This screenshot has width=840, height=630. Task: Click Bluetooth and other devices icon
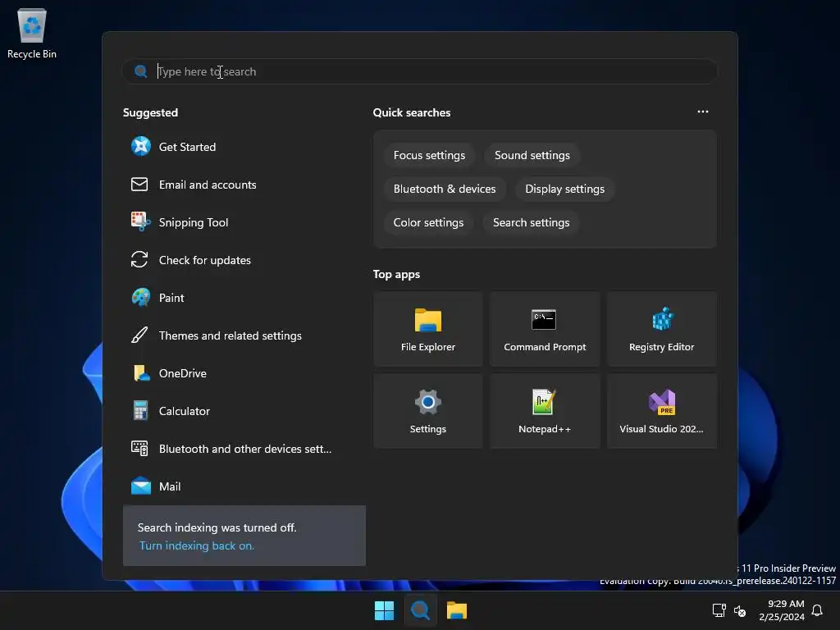pyautogui.click(x=139, y=449)
